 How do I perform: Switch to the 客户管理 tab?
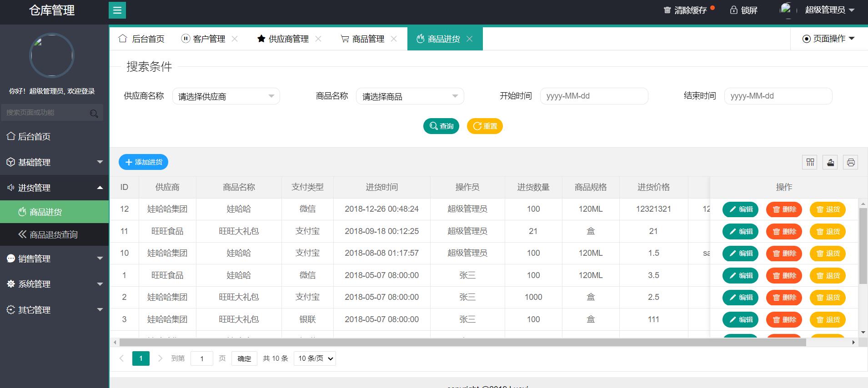click(203, 39)
